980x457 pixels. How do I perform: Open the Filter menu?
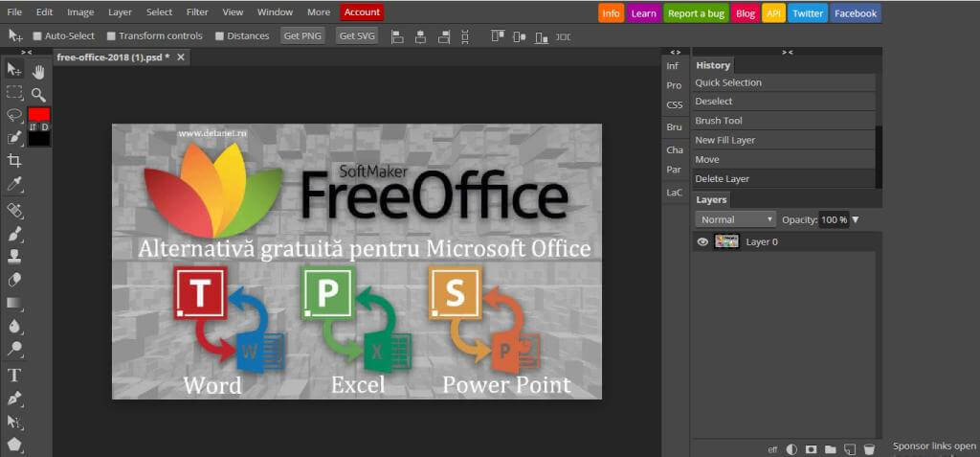pos(197,12)
